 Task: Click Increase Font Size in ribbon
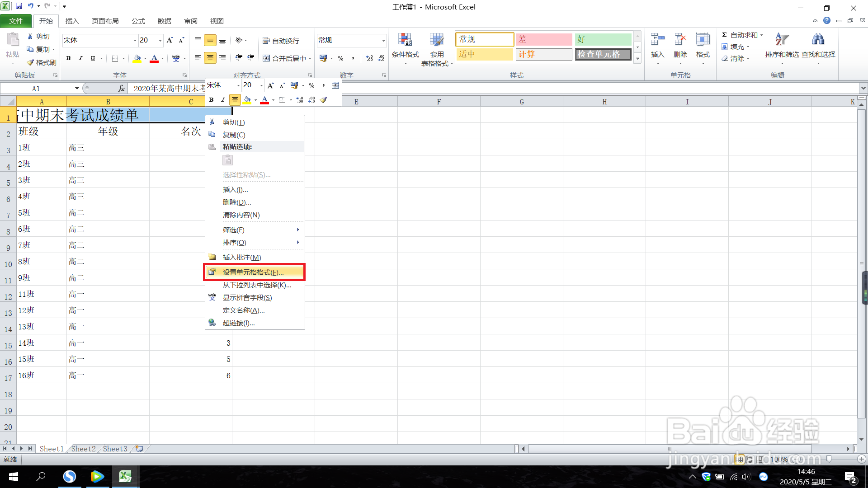[x=170, y=40]
